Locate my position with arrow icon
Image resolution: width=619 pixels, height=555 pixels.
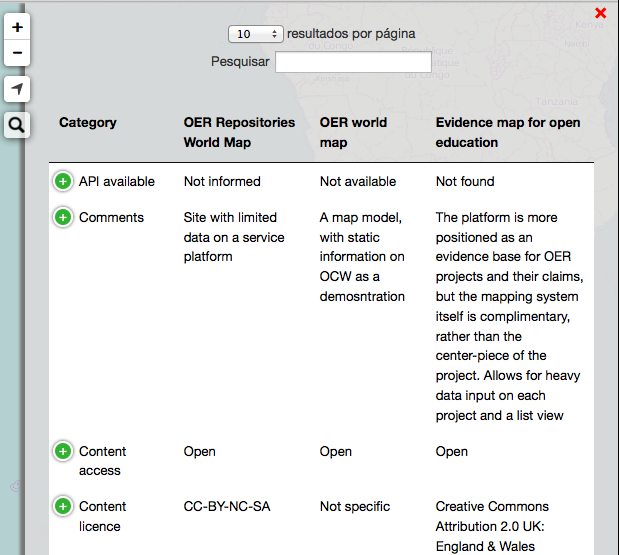[x=17, y=89]
